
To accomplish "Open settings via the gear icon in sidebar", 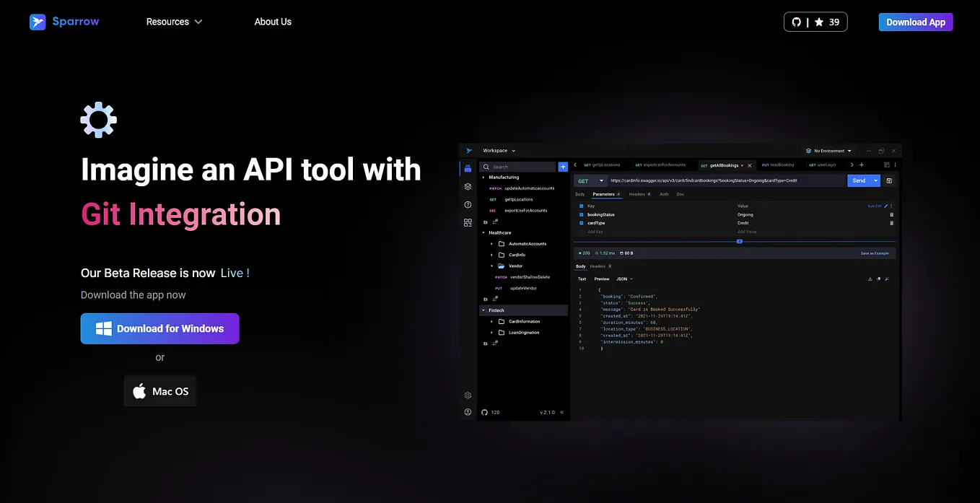I will pos(468,395).
